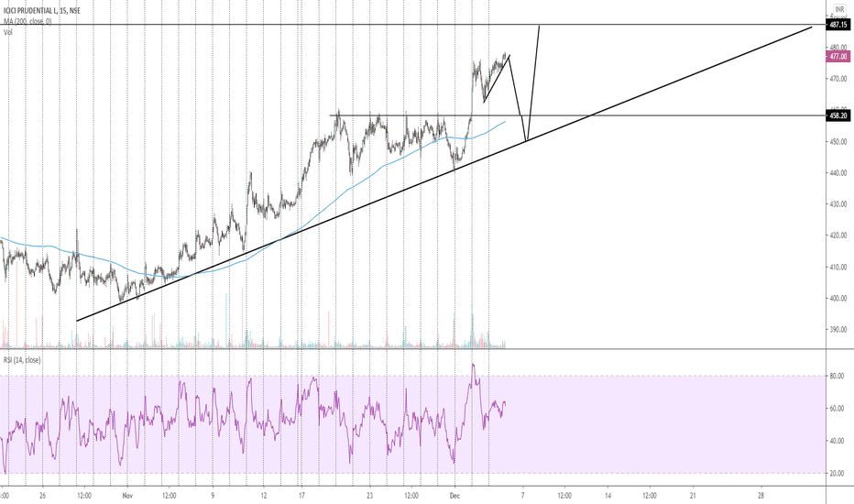Click the 458.20 horizontal line price label
Viewport: 854px width, 504px height.
tap(838, 116)
